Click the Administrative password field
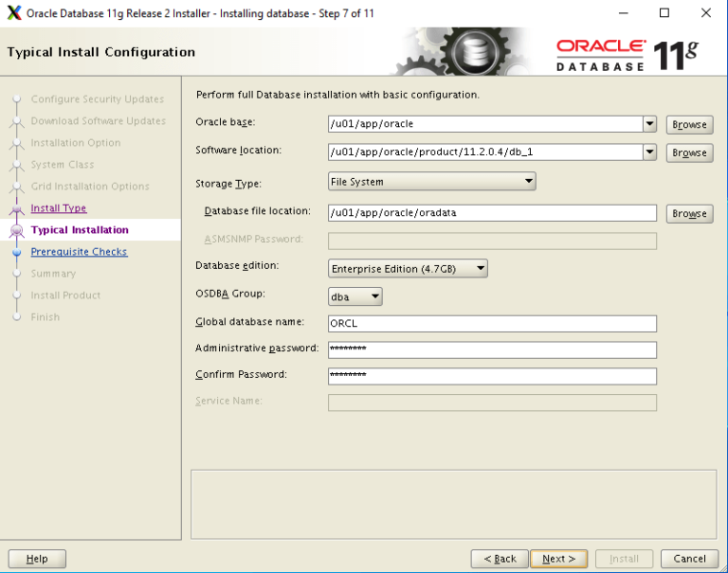This screenshot has height=573, width=728. click(492, 349)
